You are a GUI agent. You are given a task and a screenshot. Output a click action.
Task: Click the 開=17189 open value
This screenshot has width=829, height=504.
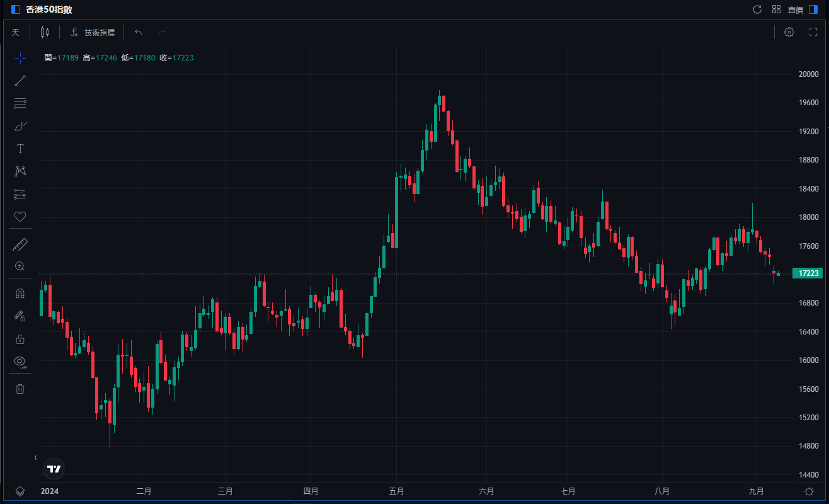click(x=61, y=58)
